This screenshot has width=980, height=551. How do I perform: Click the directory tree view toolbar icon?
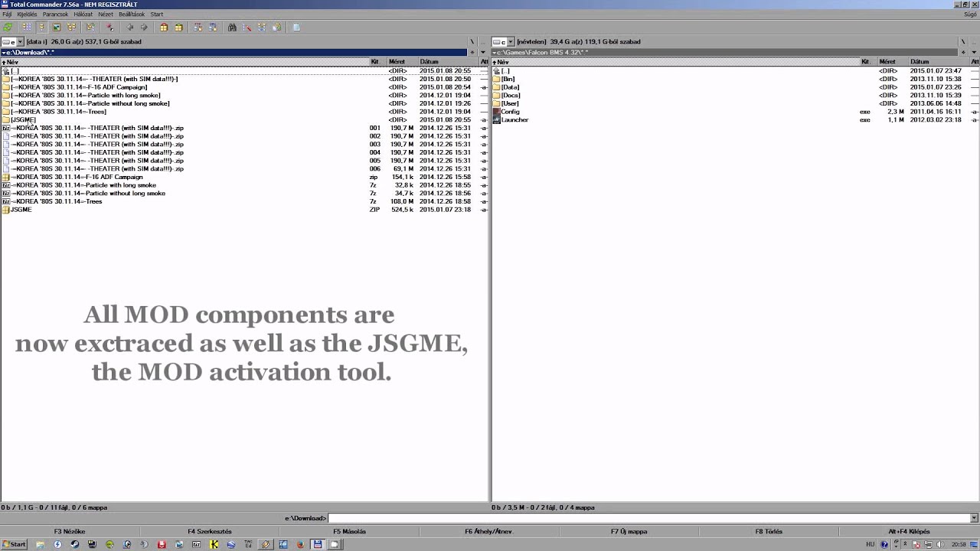(71, 27)
